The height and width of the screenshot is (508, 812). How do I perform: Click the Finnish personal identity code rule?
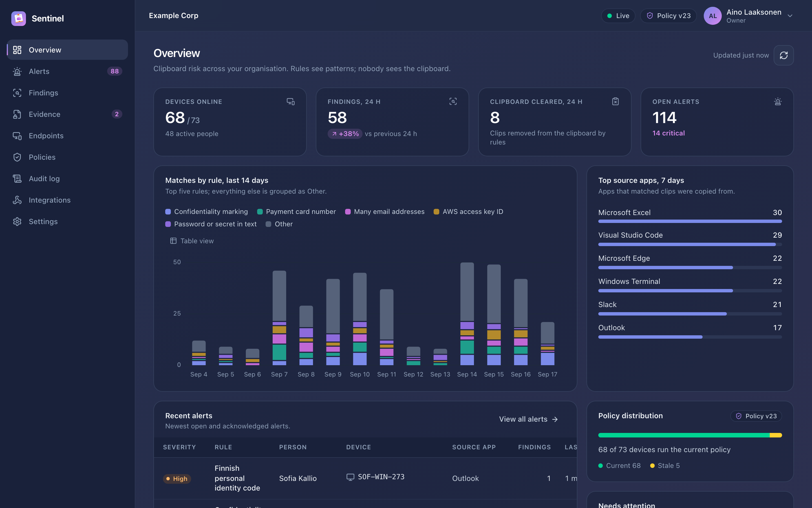pos(237,478)
